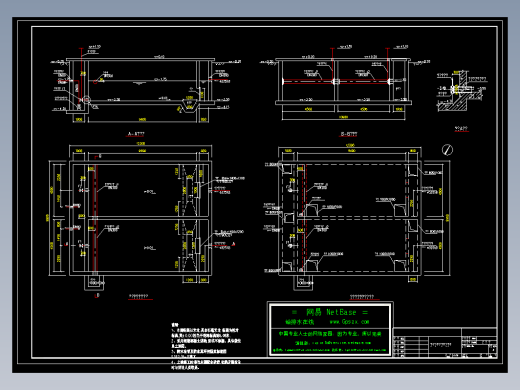Viewport: 520px width, 390px height.
Task: Select the north arrow compass symbol
Action: (447, 150)
